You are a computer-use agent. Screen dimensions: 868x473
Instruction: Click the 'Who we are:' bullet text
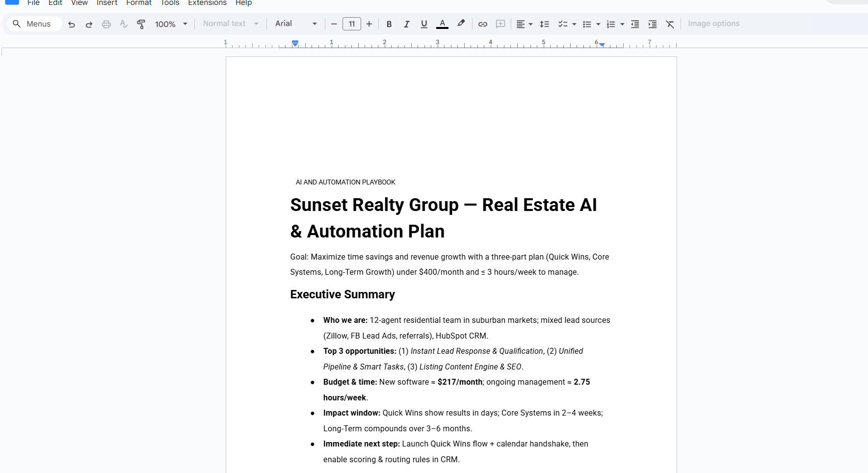pos(345,320)
